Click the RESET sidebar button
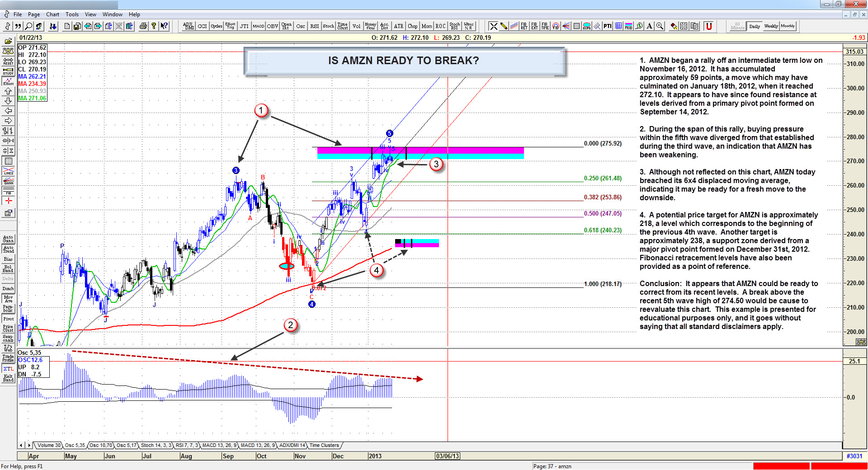The height and width of the screenshot is (470, 868). 8,61
